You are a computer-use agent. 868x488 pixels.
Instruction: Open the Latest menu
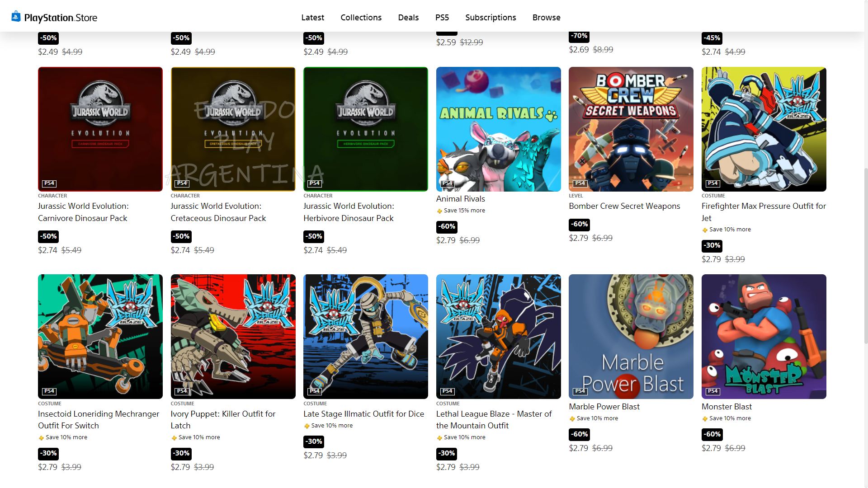click(x=312, y=18)
